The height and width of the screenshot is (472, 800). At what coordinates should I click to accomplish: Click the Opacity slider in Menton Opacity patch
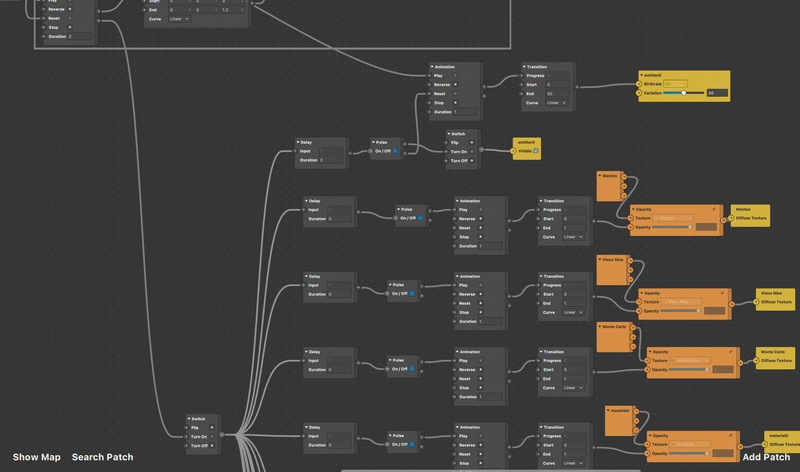tap(672, 227)
